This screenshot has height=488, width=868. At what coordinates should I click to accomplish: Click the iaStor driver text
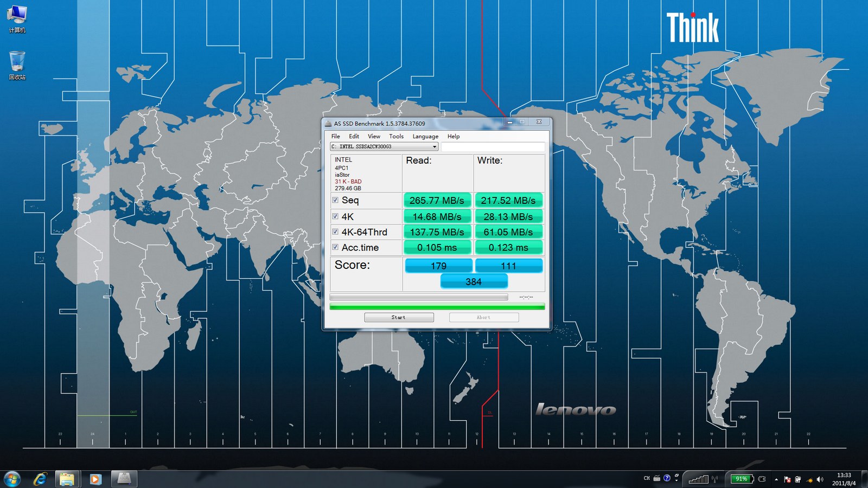pos(342,175)
